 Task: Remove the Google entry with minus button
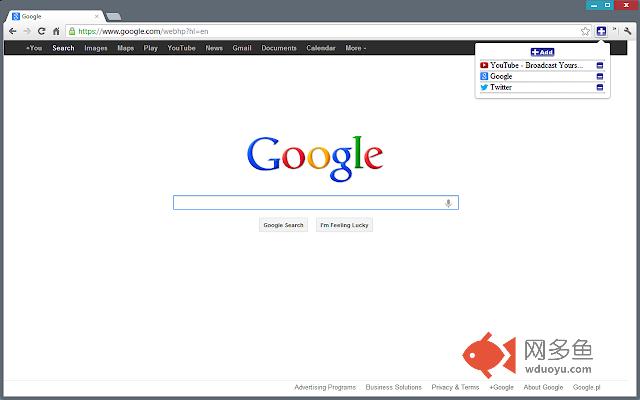coord(600,76)
